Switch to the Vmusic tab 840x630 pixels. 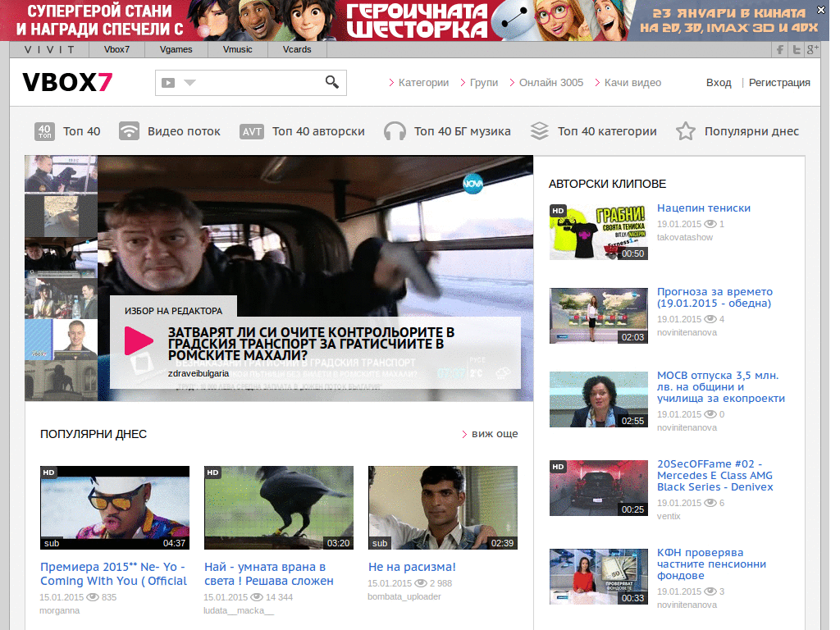[x=237, y=49]
